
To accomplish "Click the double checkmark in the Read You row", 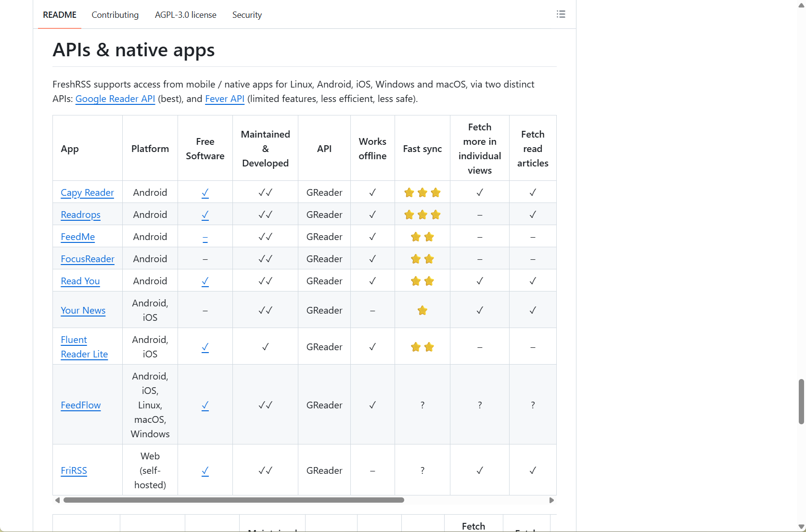I will pos(266,281).
